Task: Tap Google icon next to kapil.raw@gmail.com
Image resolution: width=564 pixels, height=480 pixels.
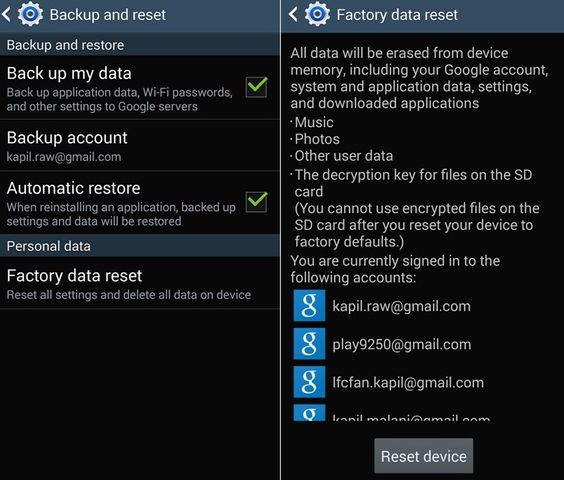Action: 309,305
